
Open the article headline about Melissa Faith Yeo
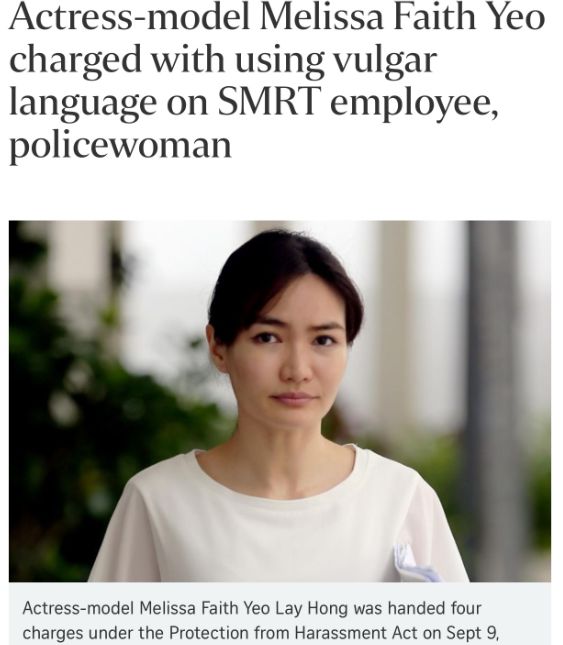277,81
